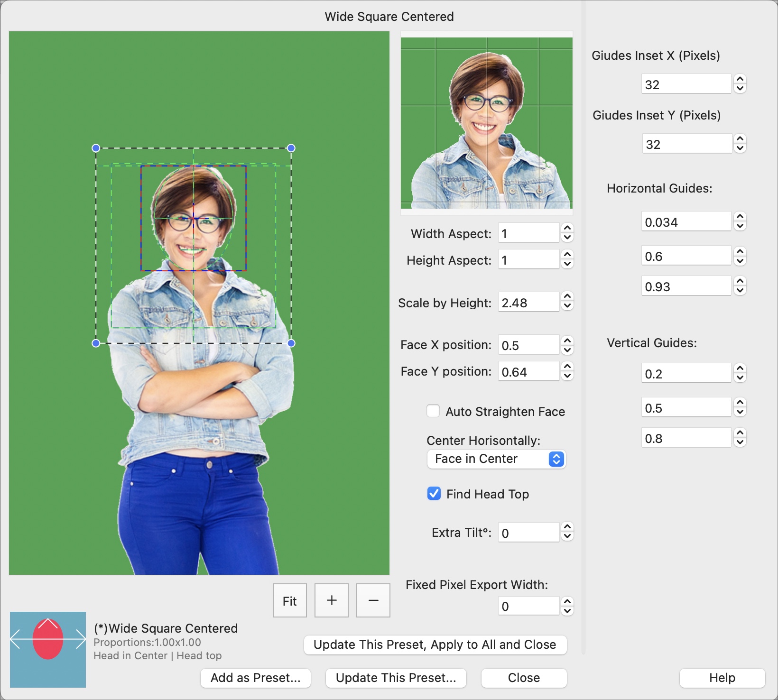Image resolution: width=778 pixels, height=700 pixels.
Task: Select the 0.034 Horizontal Guides field
Action: (x=685, y=221)
